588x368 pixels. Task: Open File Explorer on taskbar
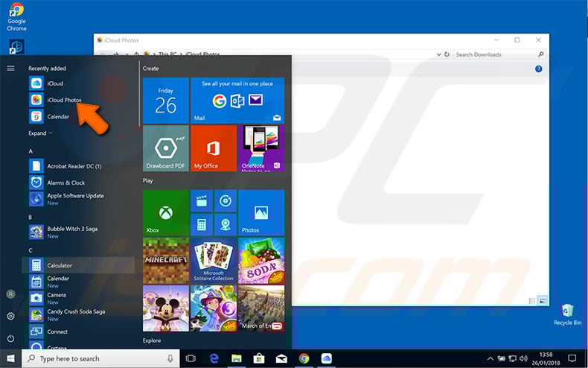236,358
